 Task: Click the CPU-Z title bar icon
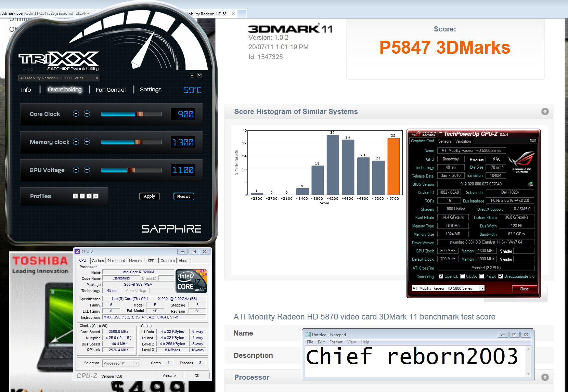[77, 251]
